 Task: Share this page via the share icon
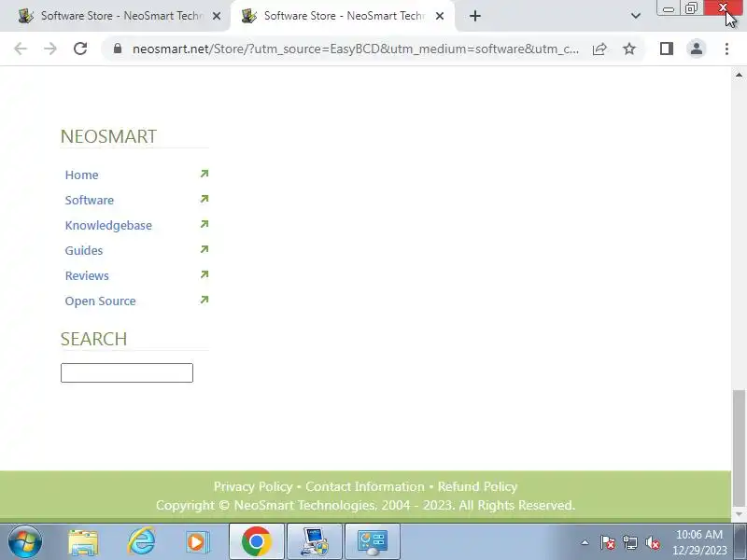(599, 49)
